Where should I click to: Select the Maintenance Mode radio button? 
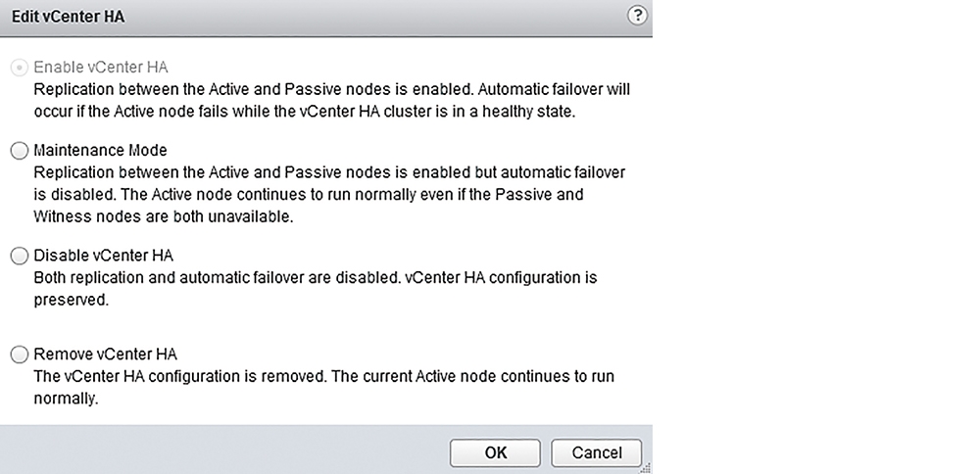(x=20, y=151)
